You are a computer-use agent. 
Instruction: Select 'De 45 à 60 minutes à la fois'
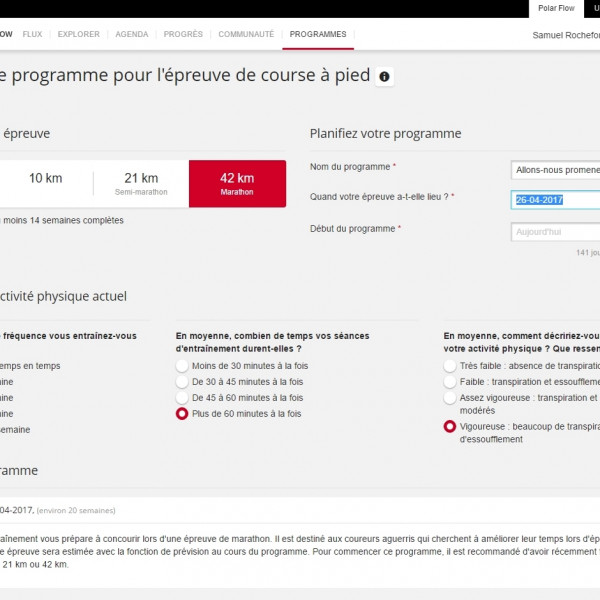pyautogui.click(x=182, y=398)
